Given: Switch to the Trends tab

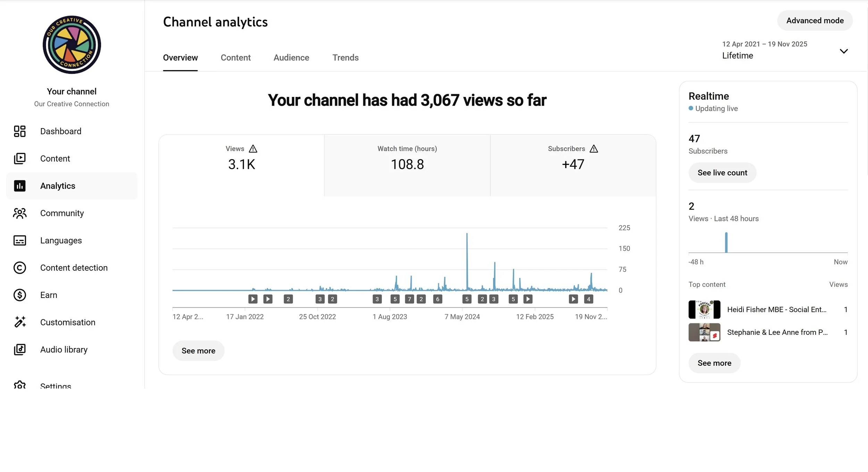Looking at the screenshot, I should [x=345, y=58].
